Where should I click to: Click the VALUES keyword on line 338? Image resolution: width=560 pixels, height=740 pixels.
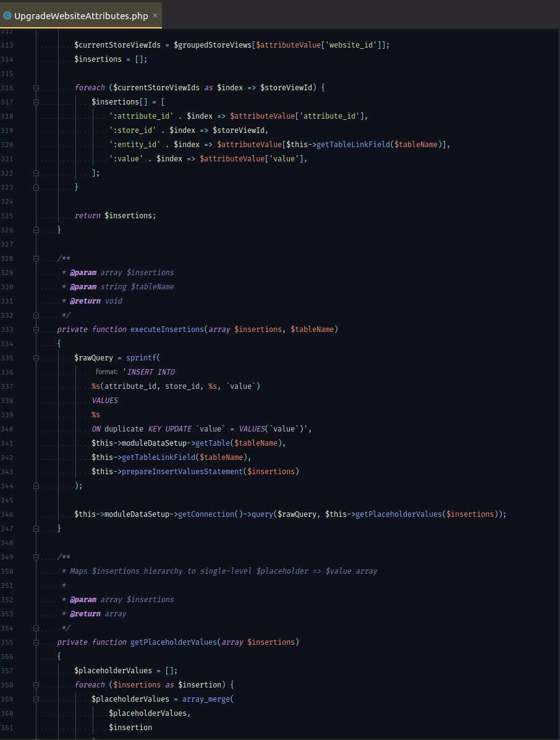(104, 400)
